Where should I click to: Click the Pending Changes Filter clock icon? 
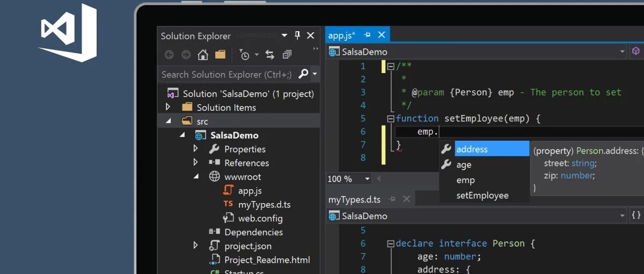tap(244, 54)
